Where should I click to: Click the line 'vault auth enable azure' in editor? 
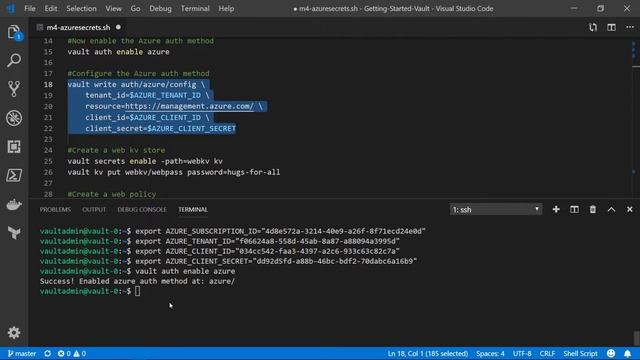pos(118,52)
